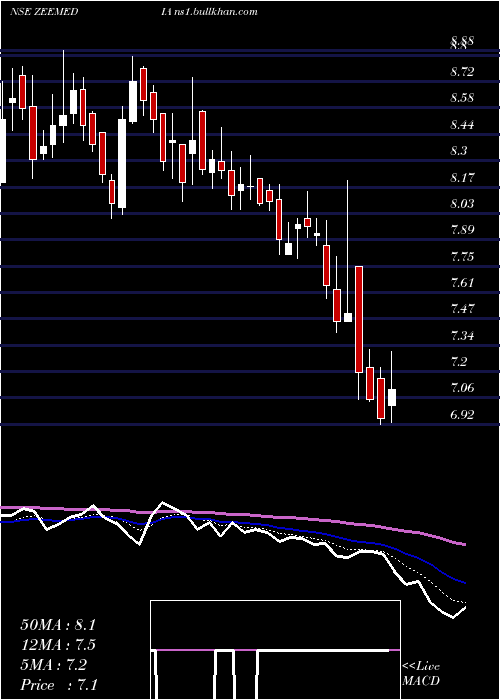Click the Price : 7.1 readout
Image resolution: width=500 pixels, height=700 pixels.
(x=59, y=685)
